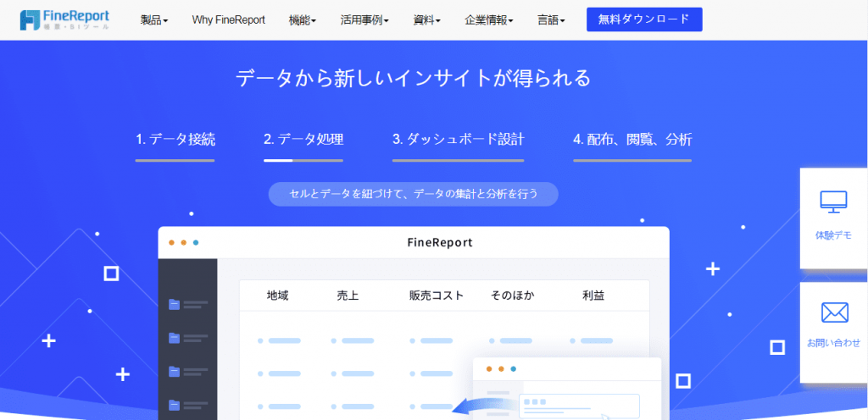Click the progress bar under ダッシュボード設計
The width and height of the screenshot is (868, 420).
[x=459, y=160]
